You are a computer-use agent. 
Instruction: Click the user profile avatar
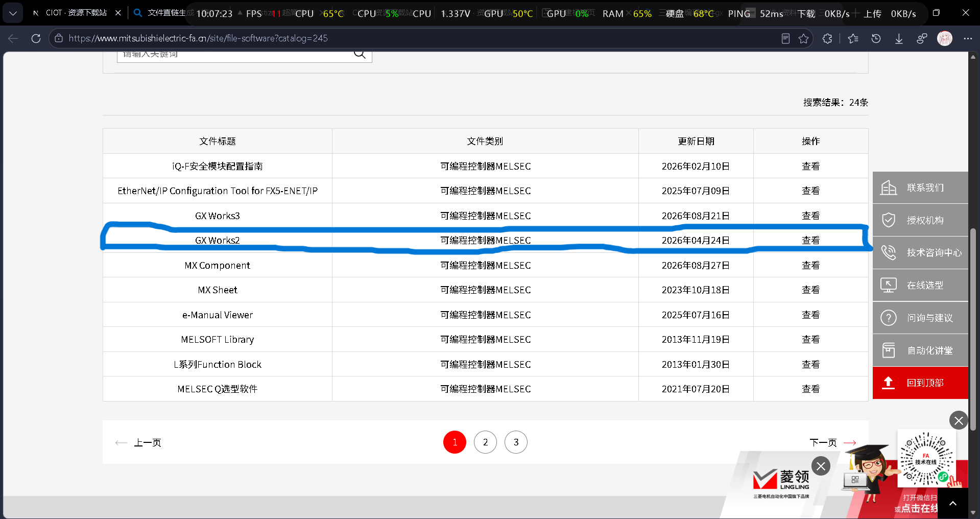pos(945,38)
